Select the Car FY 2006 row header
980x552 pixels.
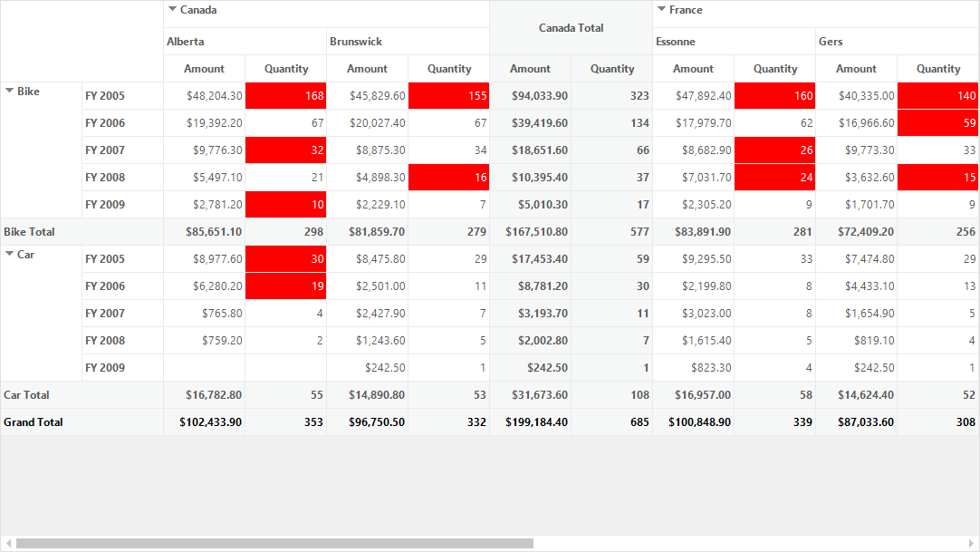(122, 286)
